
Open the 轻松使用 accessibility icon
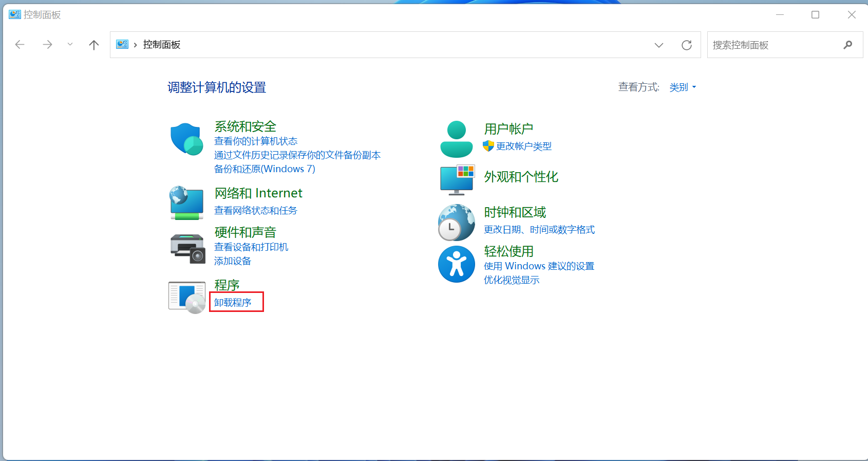click(x=456, y=264)
